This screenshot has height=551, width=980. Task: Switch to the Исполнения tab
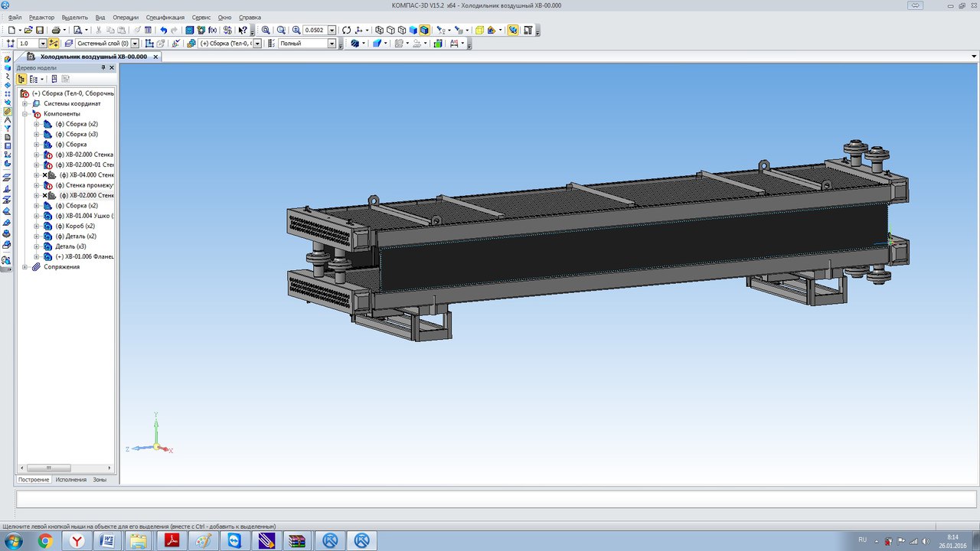point(70,480)
